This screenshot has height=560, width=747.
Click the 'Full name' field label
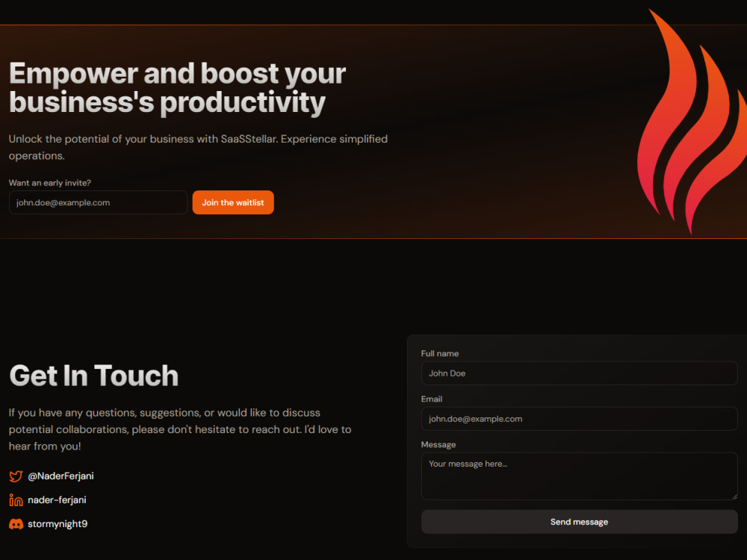click(440, 353)
